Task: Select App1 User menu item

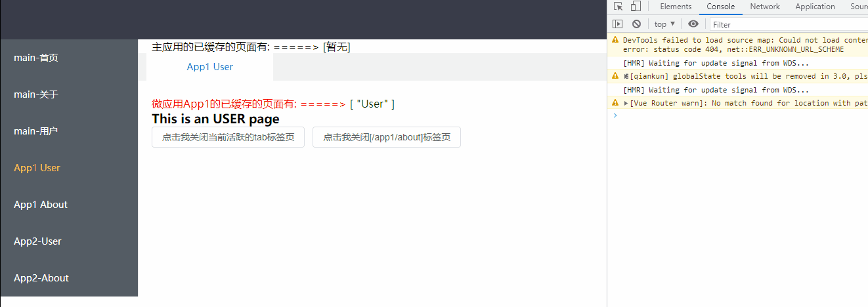Action: [69, 168]
